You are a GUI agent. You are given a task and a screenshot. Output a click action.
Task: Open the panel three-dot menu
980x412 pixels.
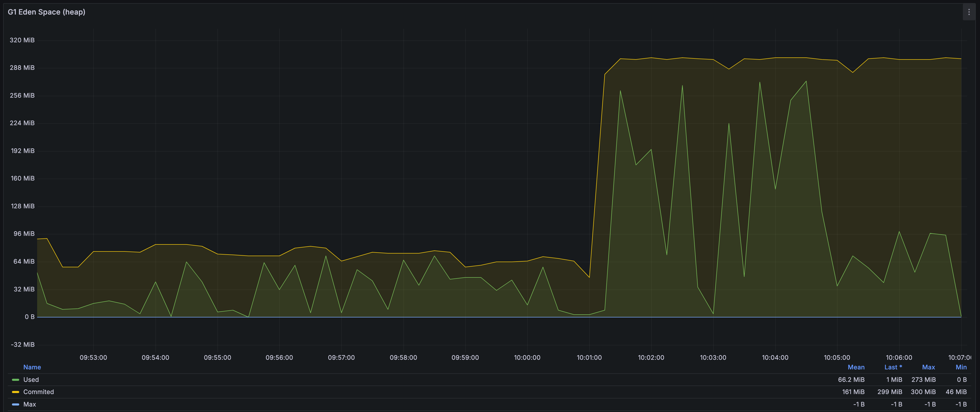[x=969, y=12]
